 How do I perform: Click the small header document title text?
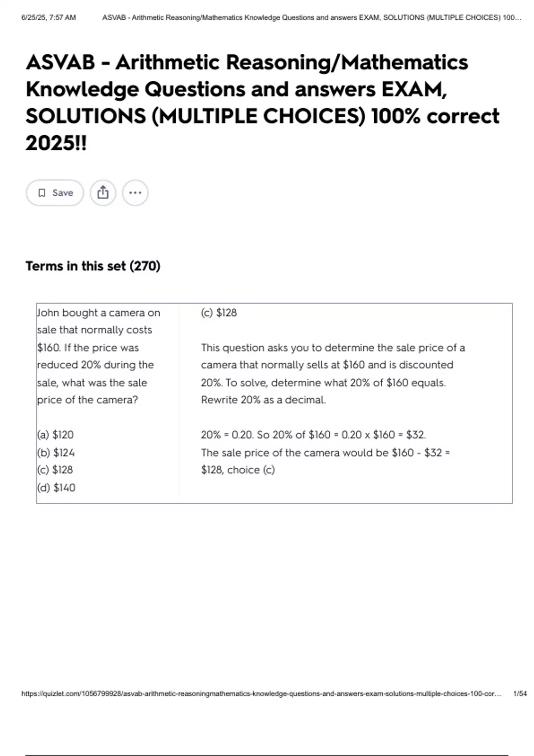coord(311,18)
